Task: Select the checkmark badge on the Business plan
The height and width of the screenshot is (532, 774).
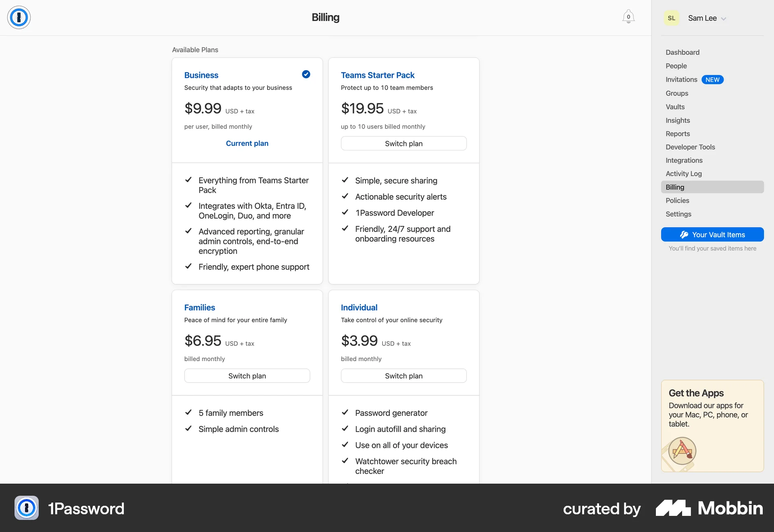Action: click(306, 74)
